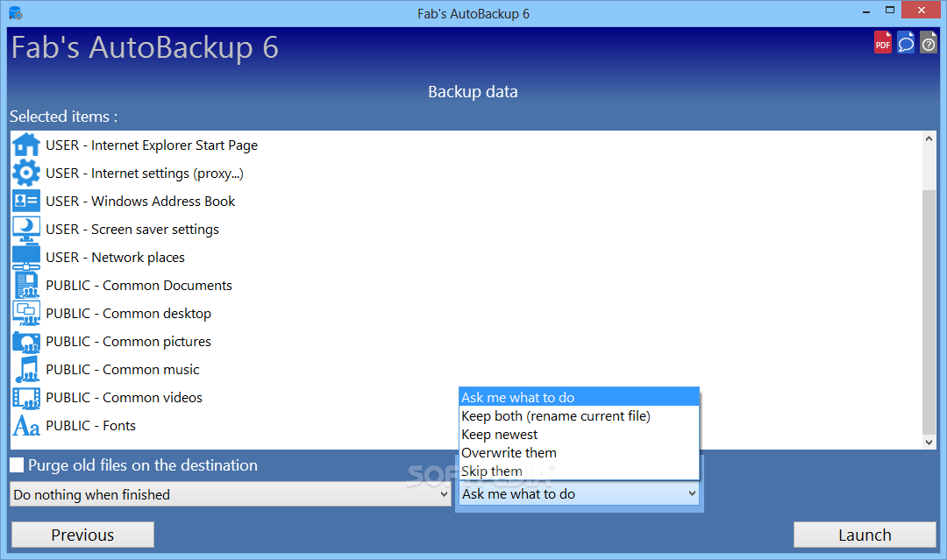Image resolution: width=947 pixels, height=560 pixels.
Task: Open the Do nothing when finished dropdown
Action: (x=231, y=494)
